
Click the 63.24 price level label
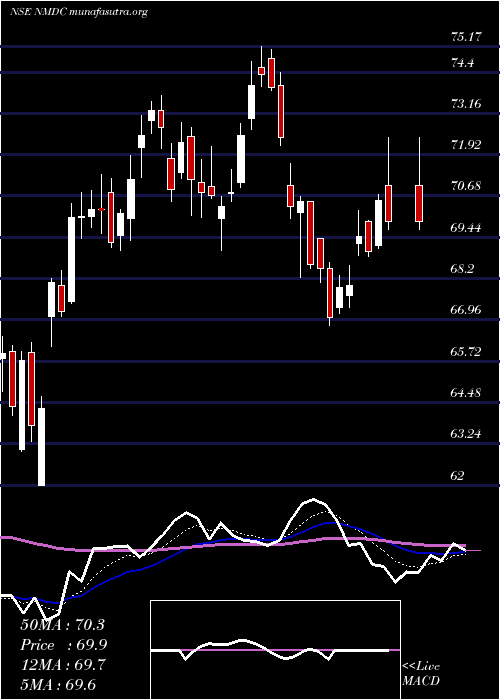(466, 434)
